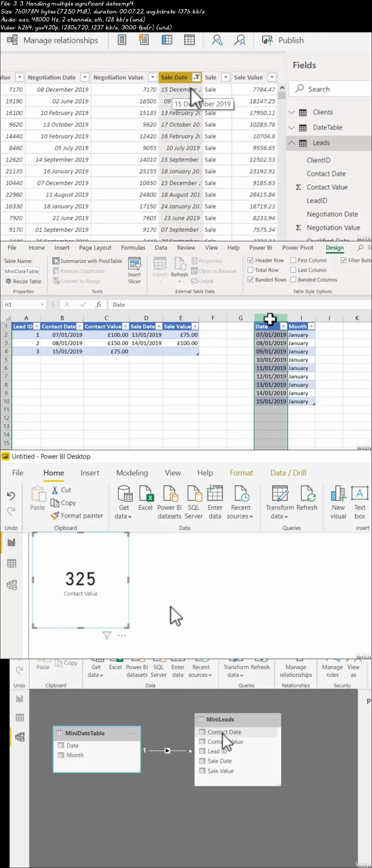Expand the DateTable table in Fields
The width and height of the screenshot is (372, 868).
(x=291, y=128)
